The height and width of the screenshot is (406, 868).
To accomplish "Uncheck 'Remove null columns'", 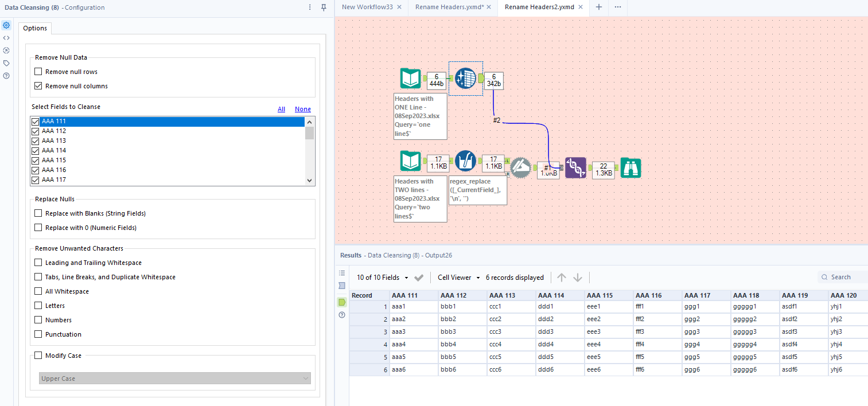I will (x=38, y=85).
